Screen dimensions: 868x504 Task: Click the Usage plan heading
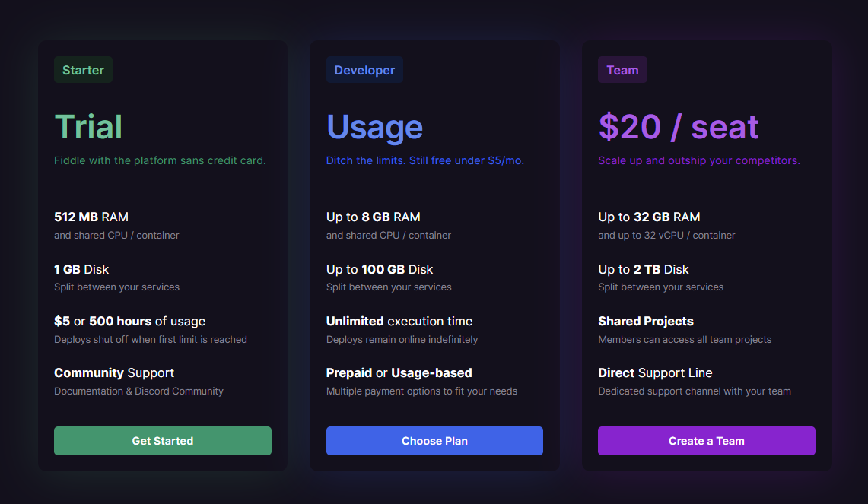[375, 127]
